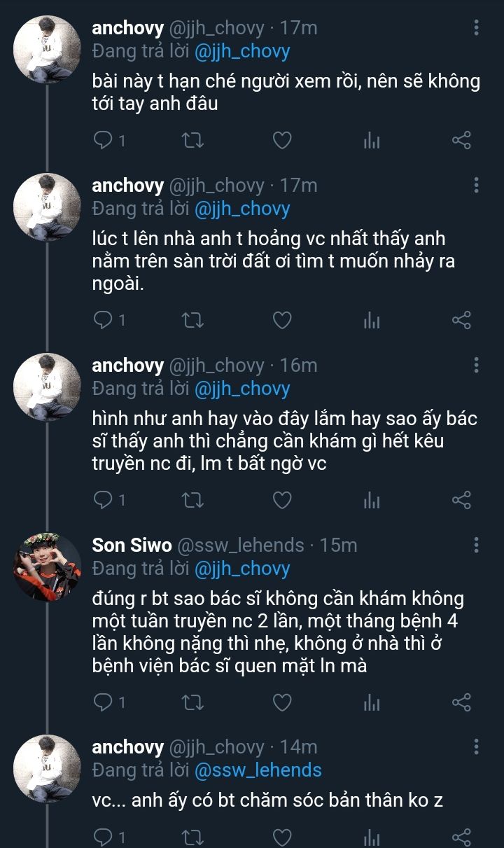This screenshot has height=848, width=504.
Task: Open more options on Son Siwo's tweet
Action: (x=477, y=545)
